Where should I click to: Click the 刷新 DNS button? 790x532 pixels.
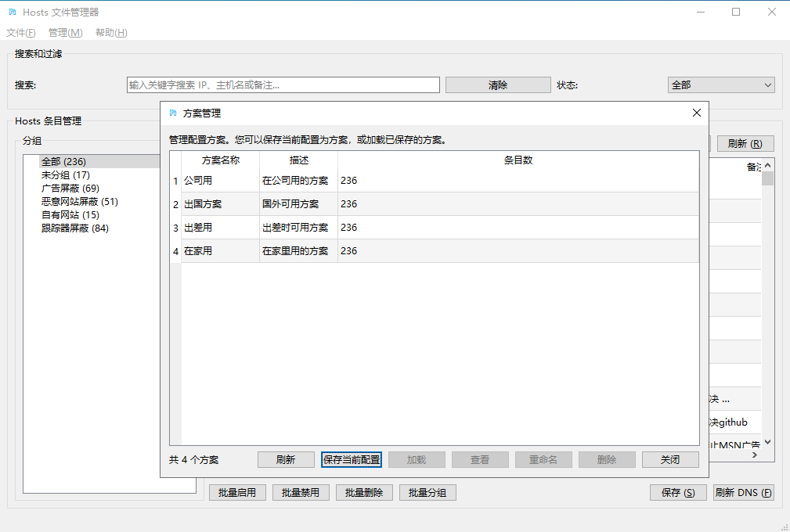click(x=743, y=493)
